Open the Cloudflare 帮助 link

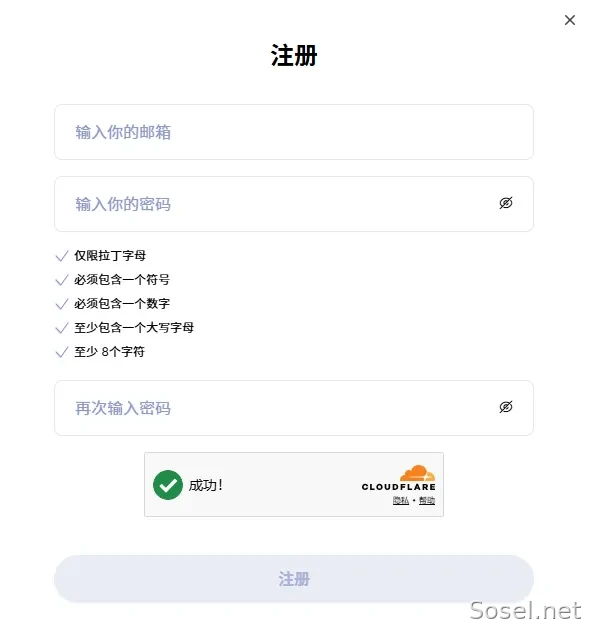coord(427,500)
